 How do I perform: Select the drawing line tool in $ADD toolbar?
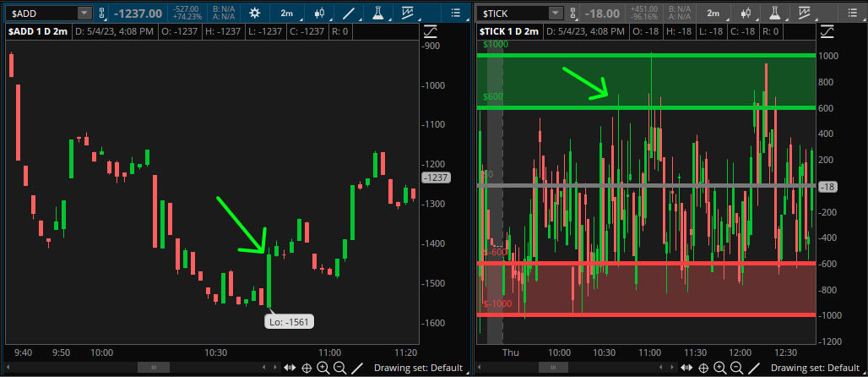click(349, 14)
